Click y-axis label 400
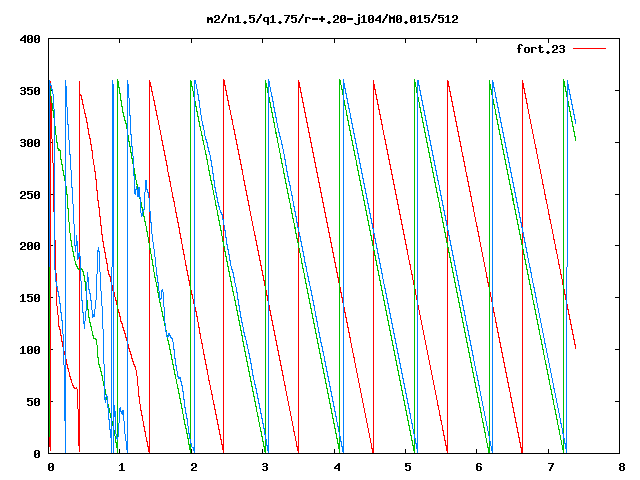The image size is (640, 480). (x=30, y=40)
